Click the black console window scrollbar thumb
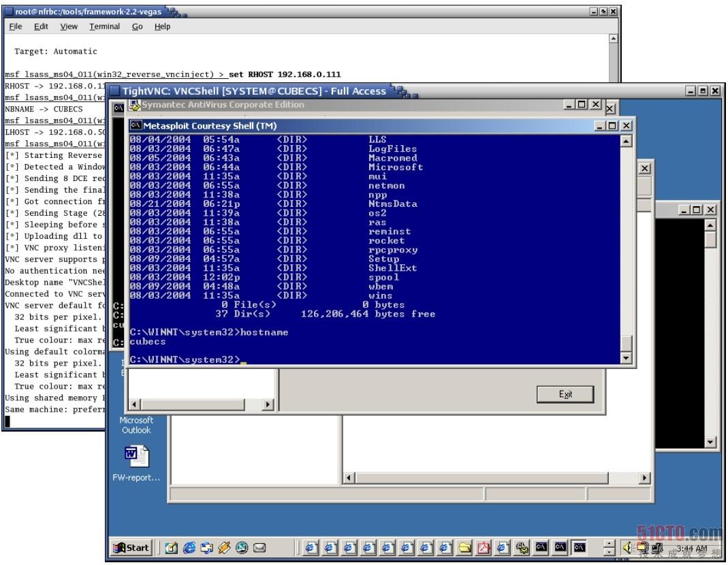 [x=710, y=239]
